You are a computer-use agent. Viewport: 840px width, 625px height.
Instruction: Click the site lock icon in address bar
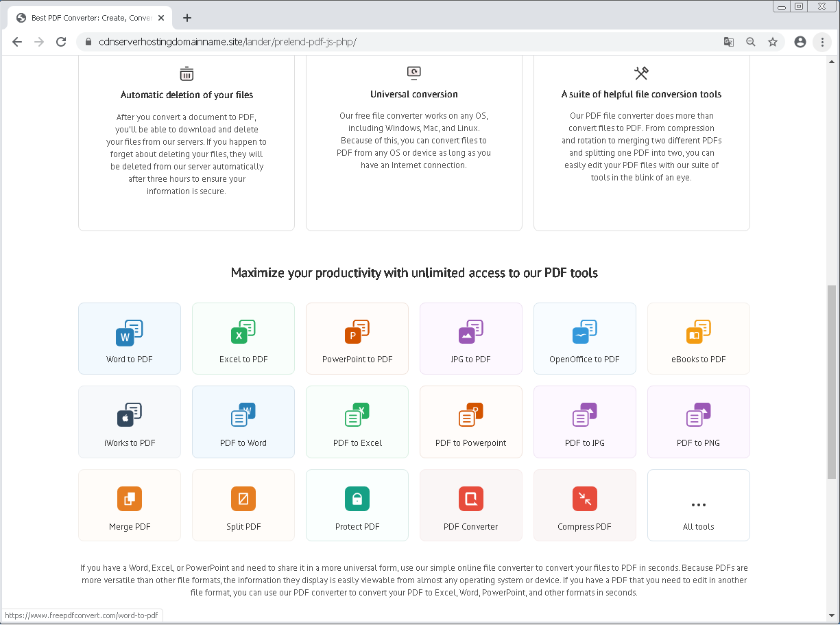pos(88,42)
